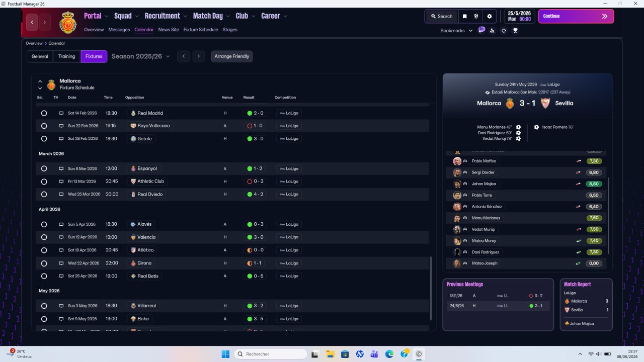Screen dimensions: 644x362
Task: Select the Getafe fixture radio button
Action: (x=44, y=139)
